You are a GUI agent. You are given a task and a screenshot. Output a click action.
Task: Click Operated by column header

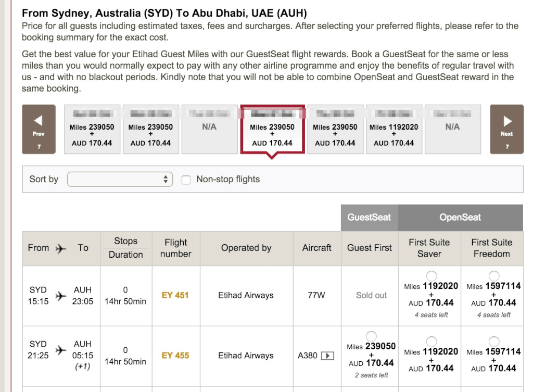[x=246, y=248]
